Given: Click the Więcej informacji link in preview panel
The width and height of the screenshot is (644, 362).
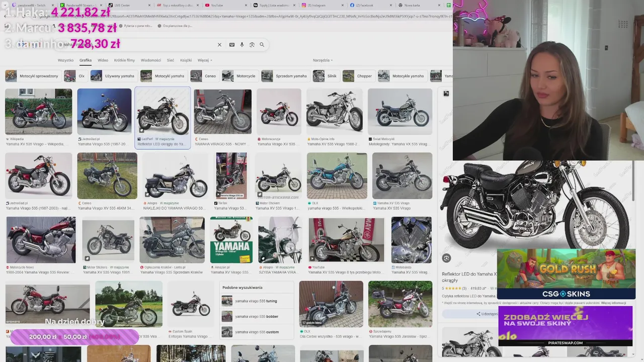Looking at the screenshot, I should pos(613,303).
